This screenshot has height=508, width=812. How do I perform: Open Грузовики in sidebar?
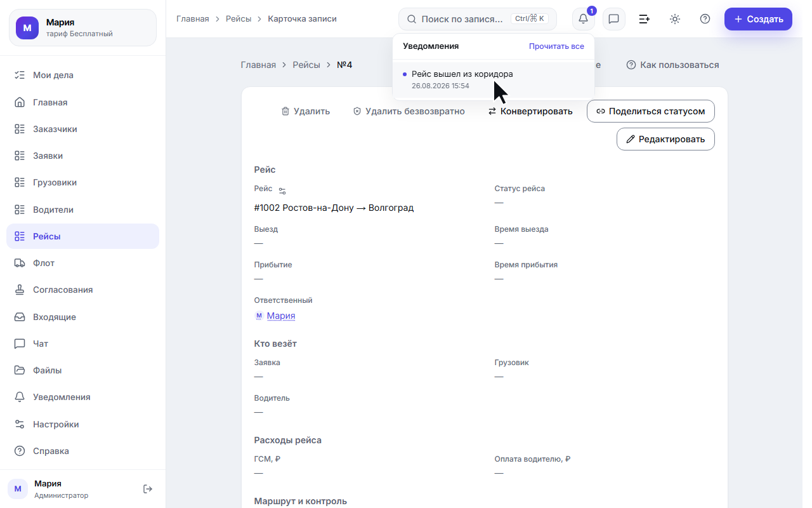(82, 182)
